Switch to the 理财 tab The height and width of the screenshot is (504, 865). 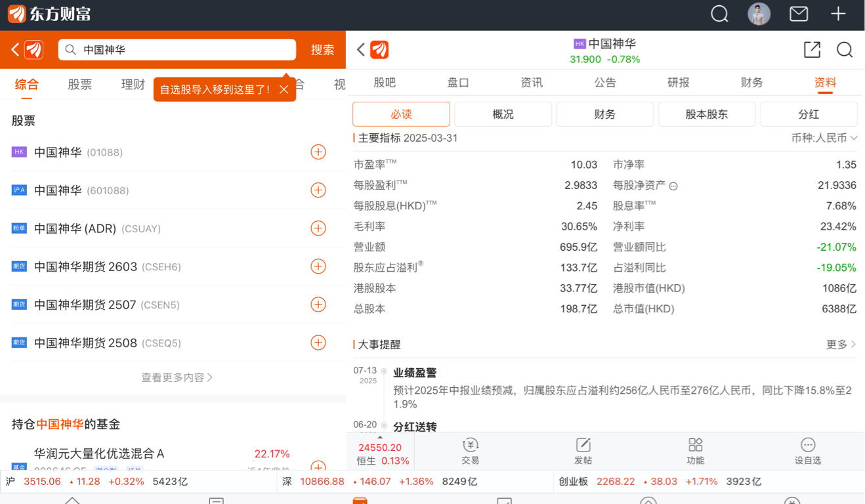click(x=133, y=85)
